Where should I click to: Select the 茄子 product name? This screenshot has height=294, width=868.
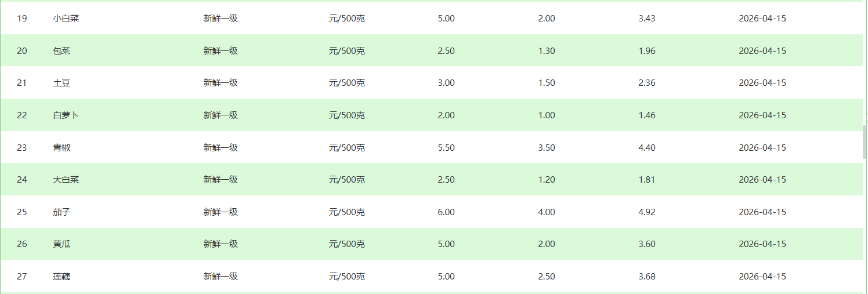62,212
